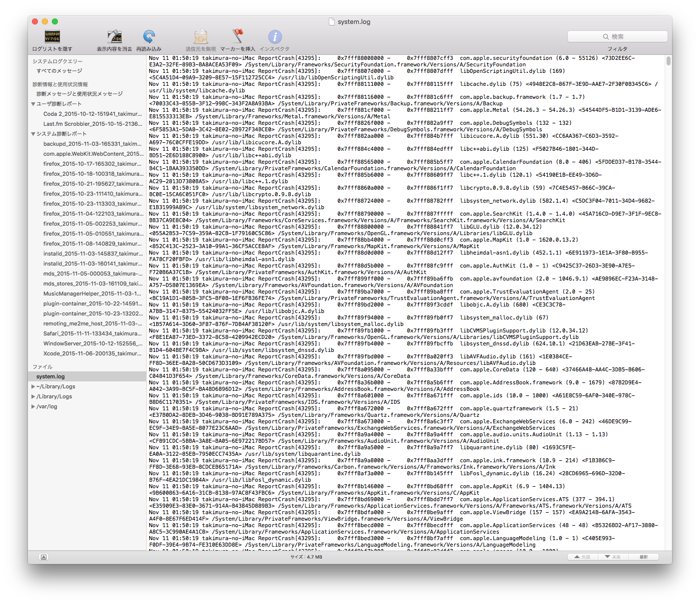Open the Safari_2015-11-11-133434 report

(x=93, y=333)
